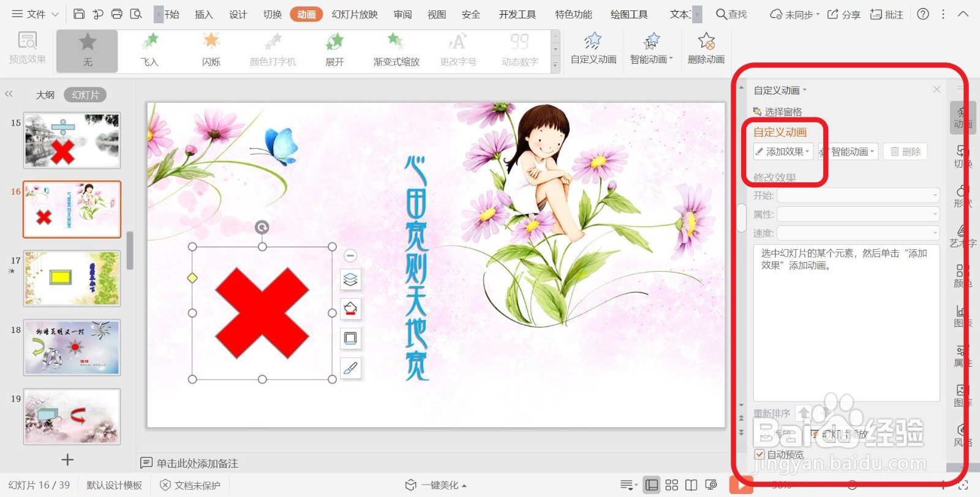Click the 分享 share icon
Image resolution: width=980 pixels, height=497 pixels.
843,14
